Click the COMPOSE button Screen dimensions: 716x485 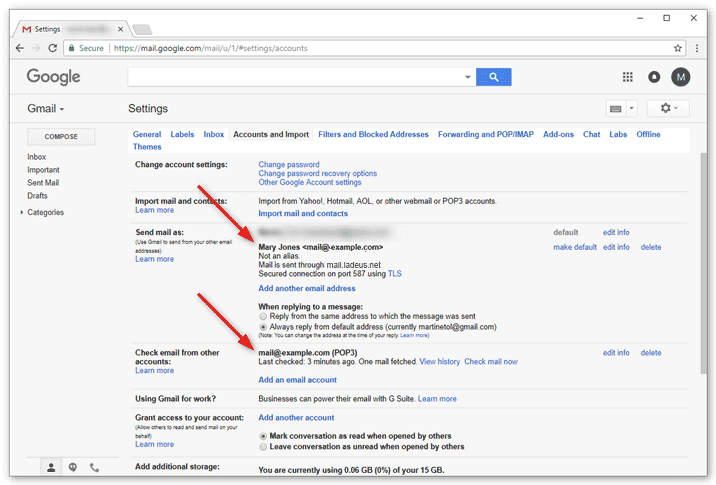coord(61,137)
